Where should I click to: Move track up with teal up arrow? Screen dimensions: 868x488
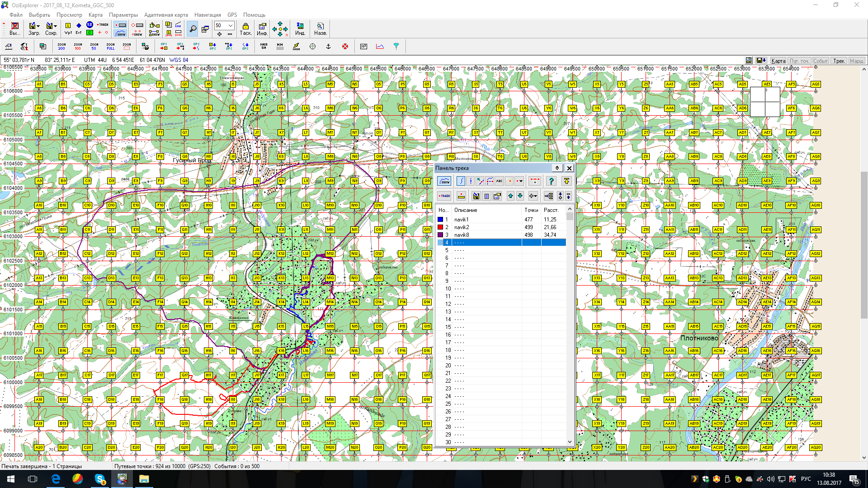[510, 196]
